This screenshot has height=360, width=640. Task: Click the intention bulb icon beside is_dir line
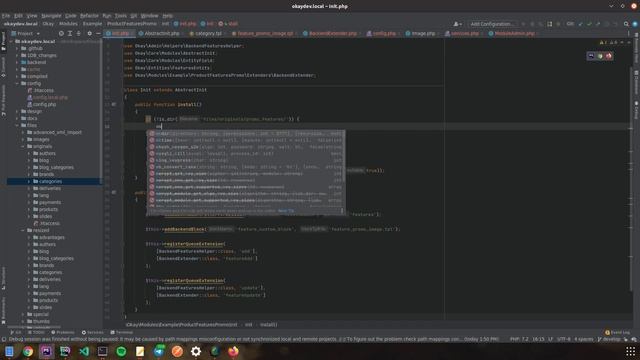(x=148, y=119)
